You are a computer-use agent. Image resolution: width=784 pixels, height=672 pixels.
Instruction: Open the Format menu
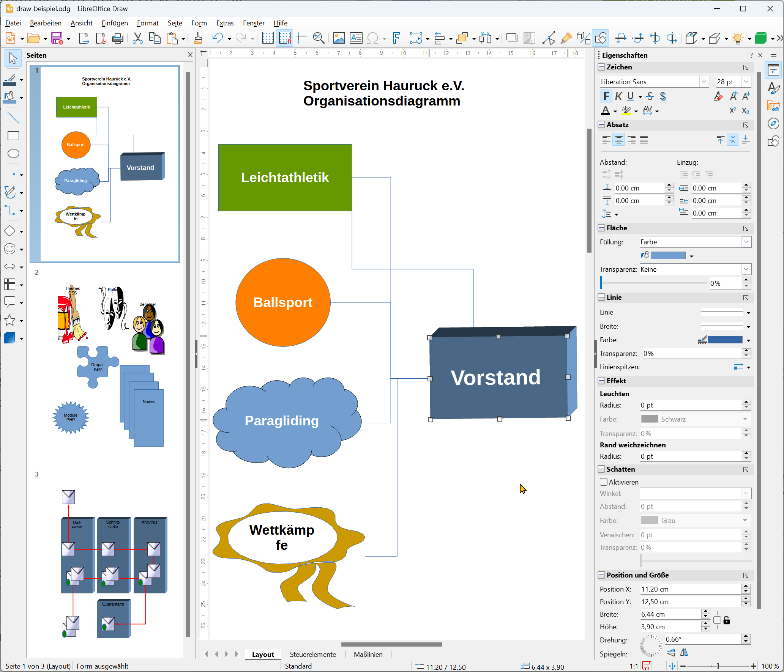[x=148, y=23]
